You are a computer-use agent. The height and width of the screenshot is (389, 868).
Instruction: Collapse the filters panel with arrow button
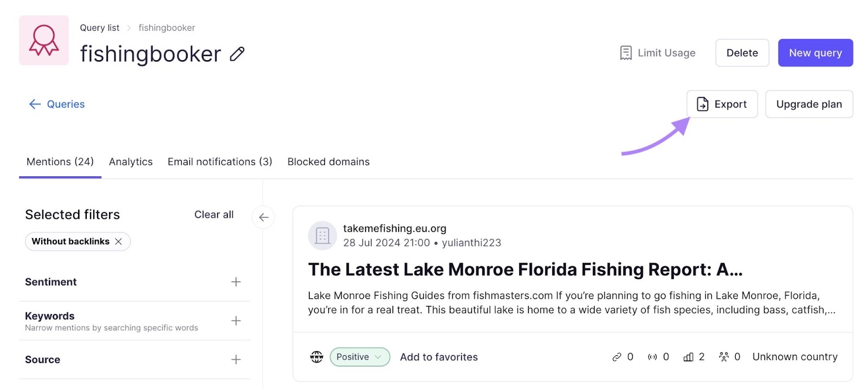pyautogui.click(x=264, y=218)
